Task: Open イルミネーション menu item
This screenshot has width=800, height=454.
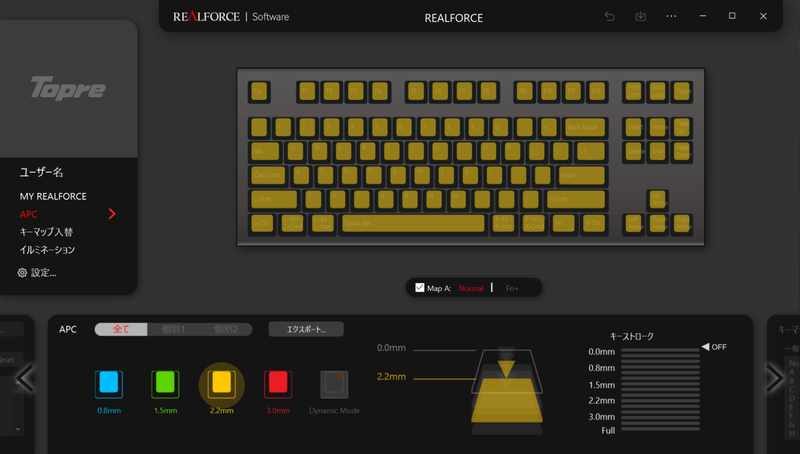Action: point(47,250)
